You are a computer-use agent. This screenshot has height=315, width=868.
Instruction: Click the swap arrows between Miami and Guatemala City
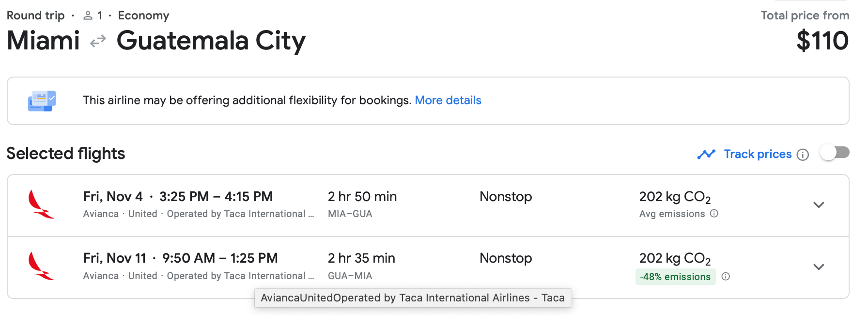point(98,41)
